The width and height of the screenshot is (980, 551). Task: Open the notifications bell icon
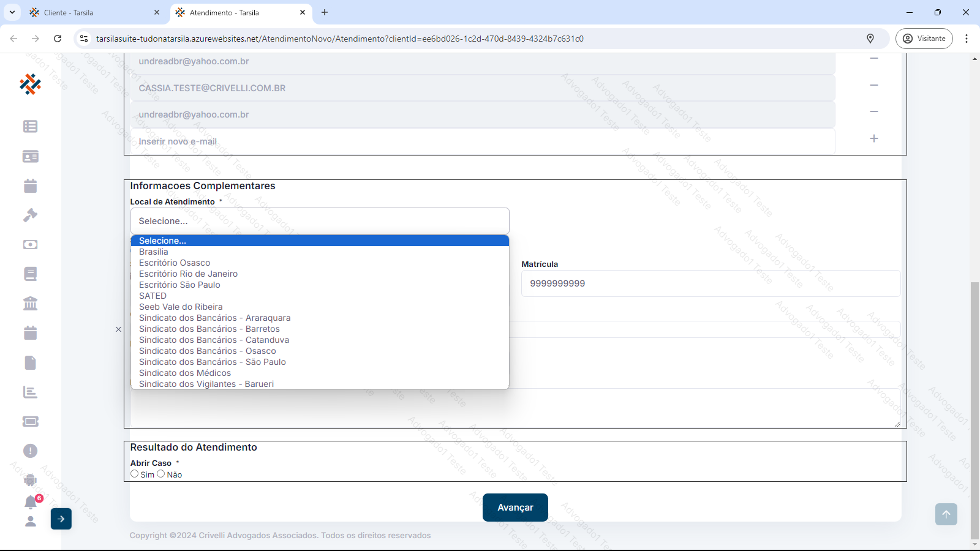click(x=31, y=503)
